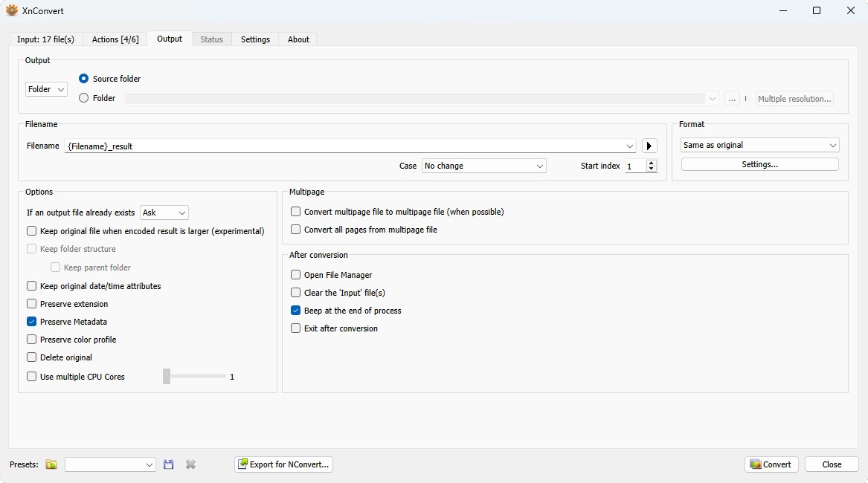
Task: Open the Case No change dropdown
Action: [x=483, y=166]
